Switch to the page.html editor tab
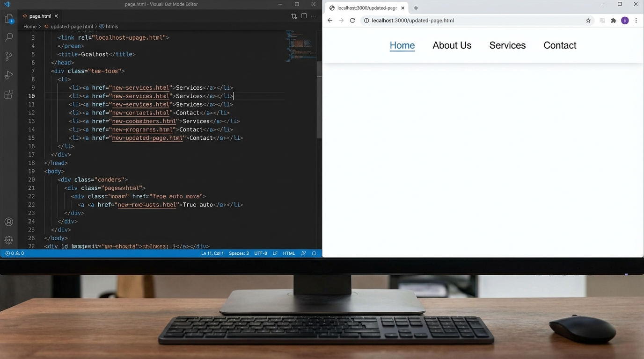644x359 pixels. pyautogui.click(x=40, y=15)
